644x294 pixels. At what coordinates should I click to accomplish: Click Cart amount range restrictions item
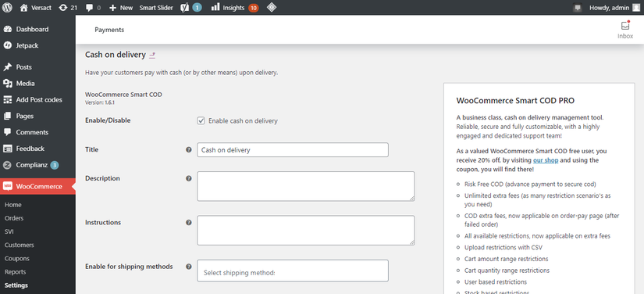click(x=506, y=259)
